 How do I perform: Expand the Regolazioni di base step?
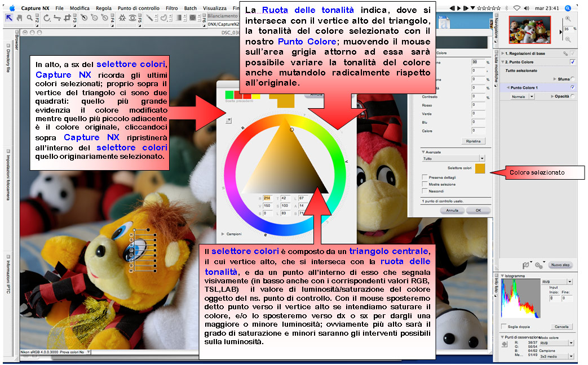(x=503, y=54)
